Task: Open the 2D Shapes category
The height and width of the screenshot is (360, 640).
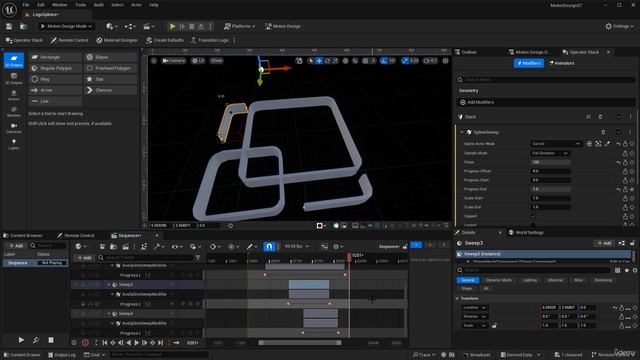Action: coord(14,60)
